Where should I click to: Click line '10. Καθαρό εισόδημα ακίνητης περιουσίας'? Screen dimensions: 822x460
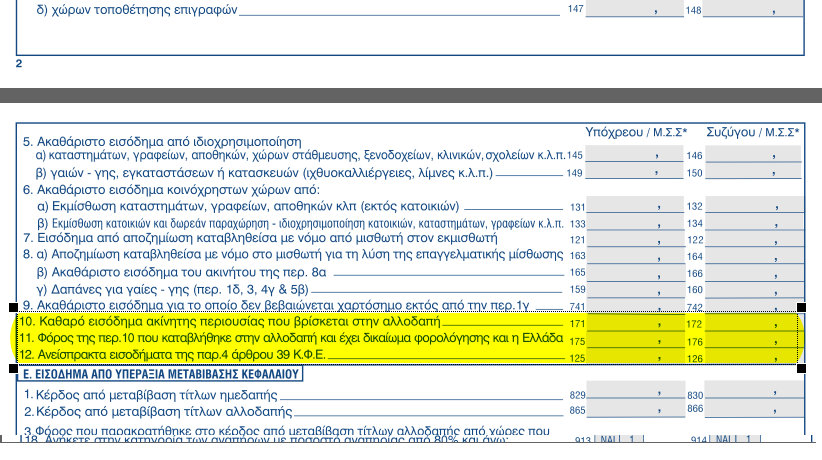point(230,322)
